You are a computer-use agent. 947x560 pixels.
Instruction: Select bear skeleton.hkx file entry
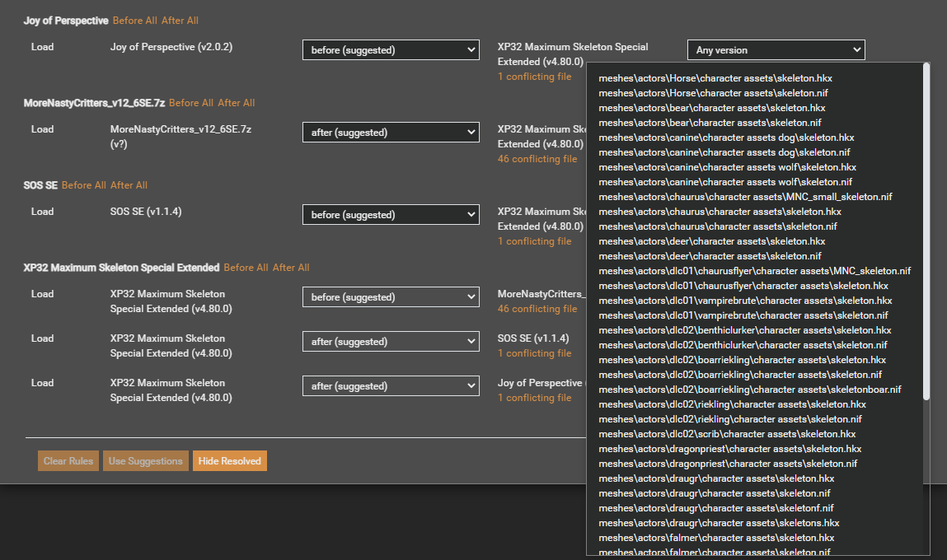click(712, 108)
